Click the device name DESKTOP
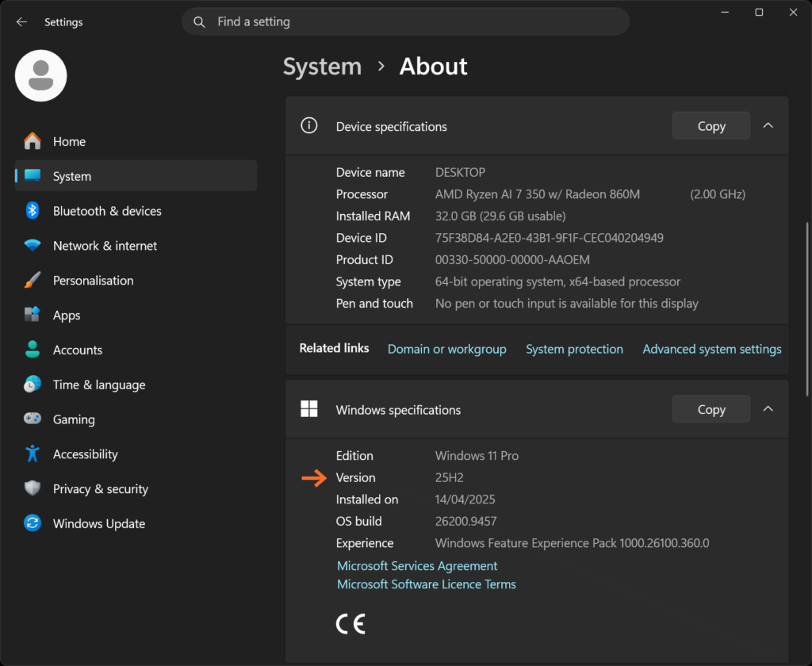Screen dimensions: 812x666 tap(460, 173)
